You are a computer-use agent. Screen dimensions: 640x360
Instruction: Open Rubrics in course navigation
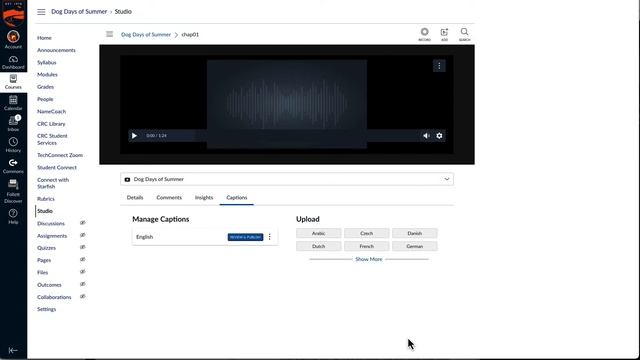[x=46, y=199]
